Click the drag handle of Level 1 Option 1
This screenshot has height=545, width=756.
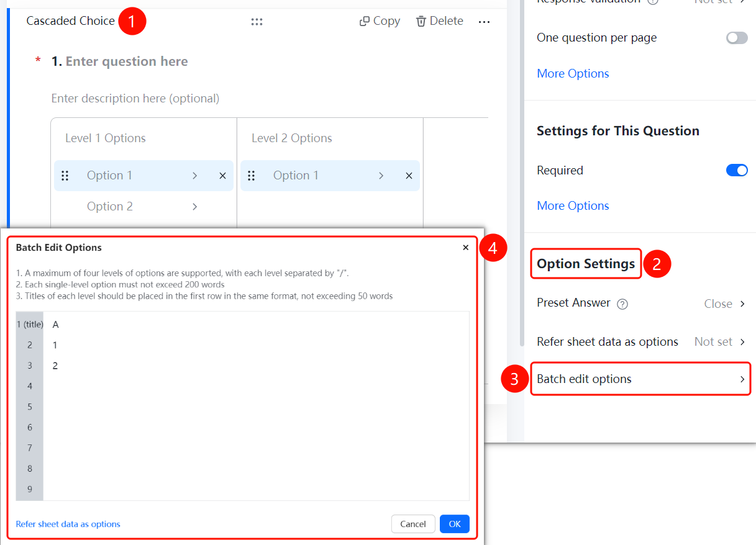point(65,176)
